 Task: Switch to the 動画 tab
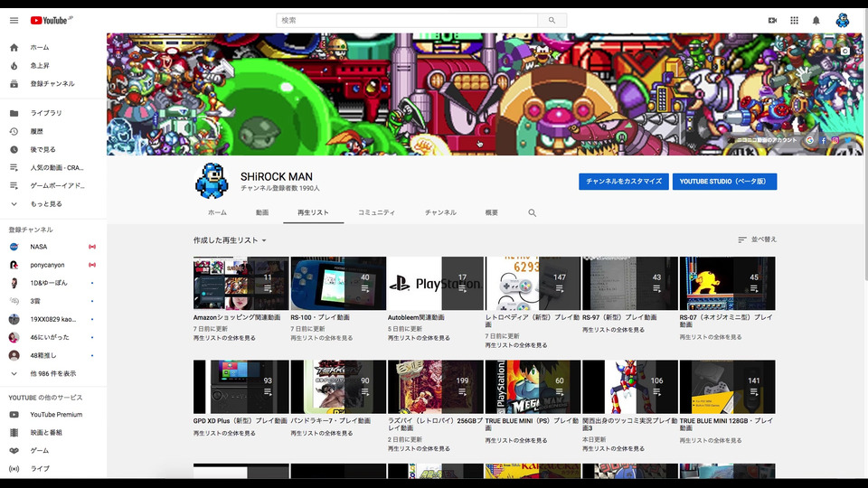point(262,213)
